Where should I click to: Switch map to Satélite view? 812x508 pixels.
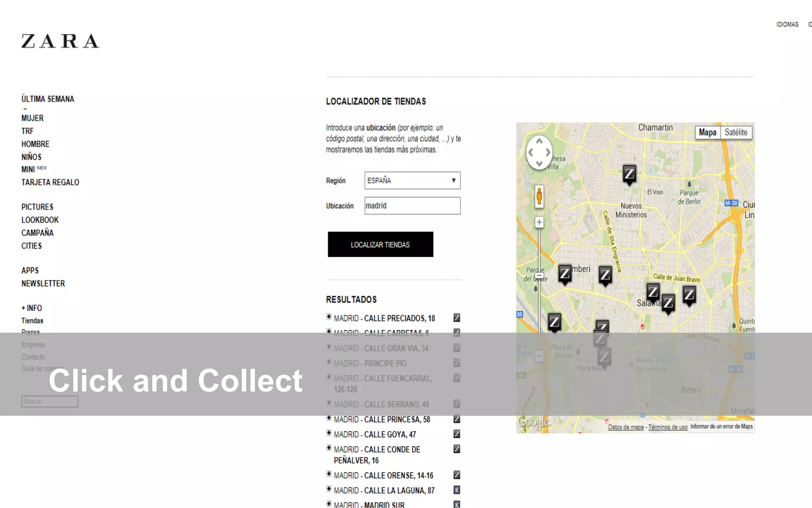(x=736, y=133)
